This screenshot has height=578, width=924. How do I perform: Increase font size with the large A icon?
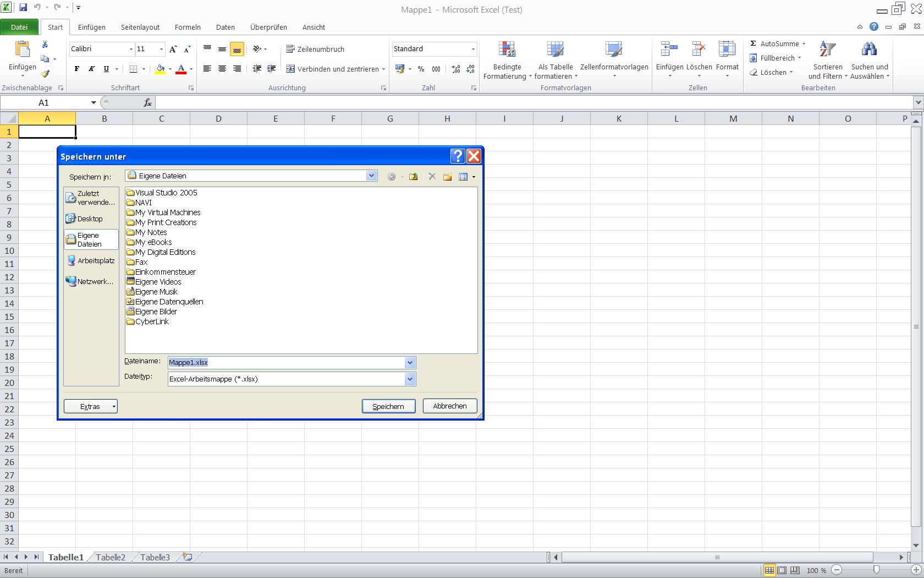pos(173,49)
